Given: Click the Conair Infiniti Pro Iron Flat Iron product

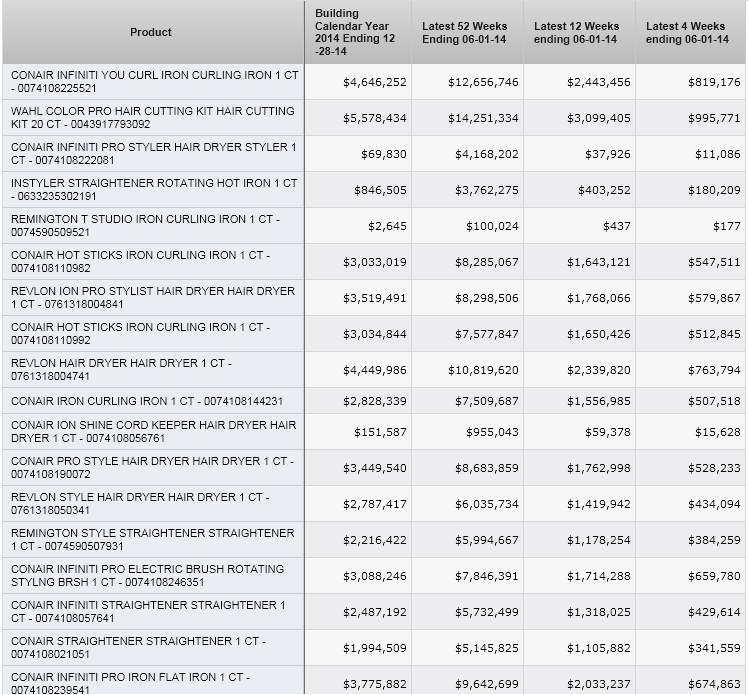Looking at the screenshot, I should [130, 683].
